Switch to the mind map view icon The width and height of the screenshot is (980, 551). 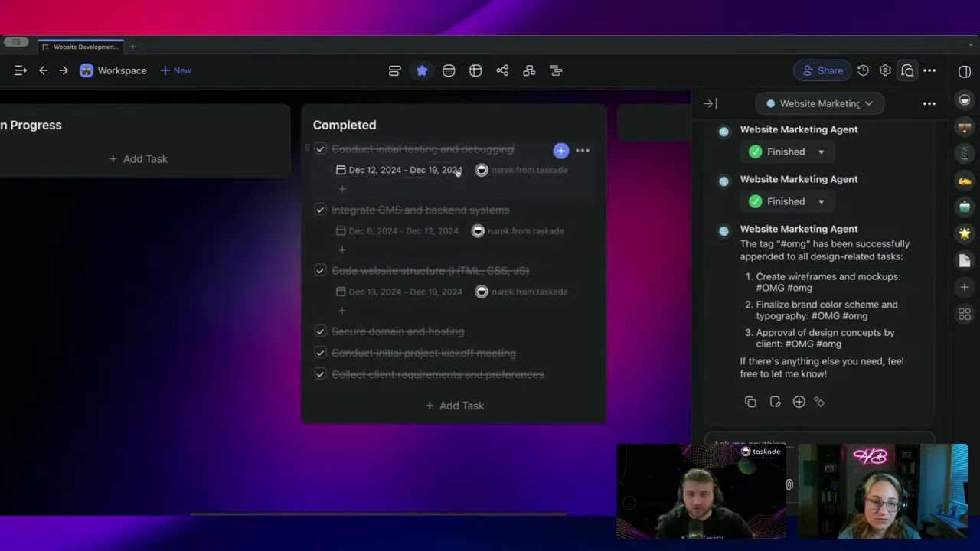pos(502,70)
